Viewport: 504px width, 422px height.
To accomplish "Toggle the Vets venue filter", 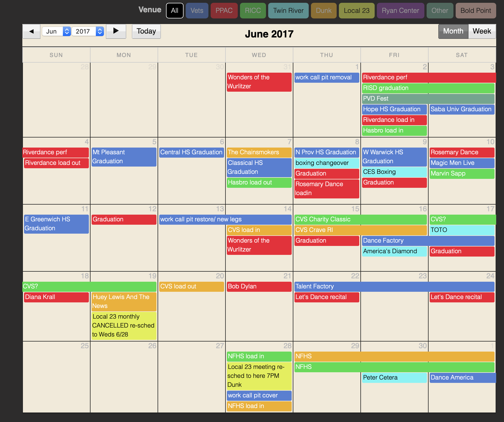I will (x=197, y=11).
